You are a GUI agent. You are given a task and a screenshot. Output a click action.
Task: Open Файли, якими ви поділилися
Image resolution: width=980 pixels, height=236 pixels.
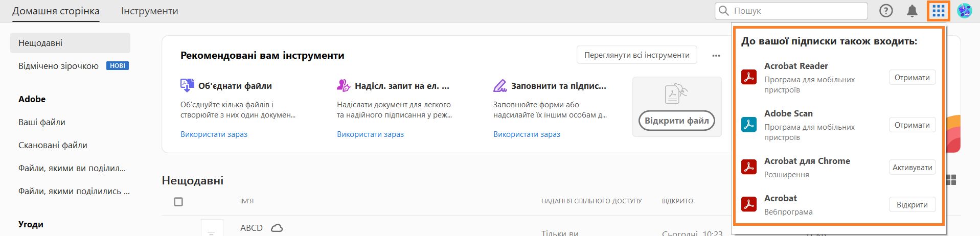tap(72, 168)
